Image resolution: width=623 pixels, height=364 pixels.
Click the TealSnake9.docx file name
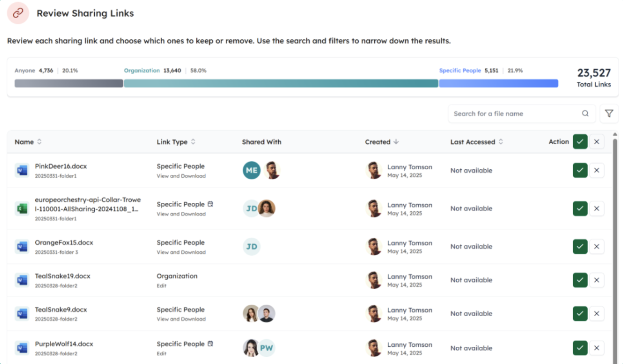pyautogui.click(x=61, y=309)
